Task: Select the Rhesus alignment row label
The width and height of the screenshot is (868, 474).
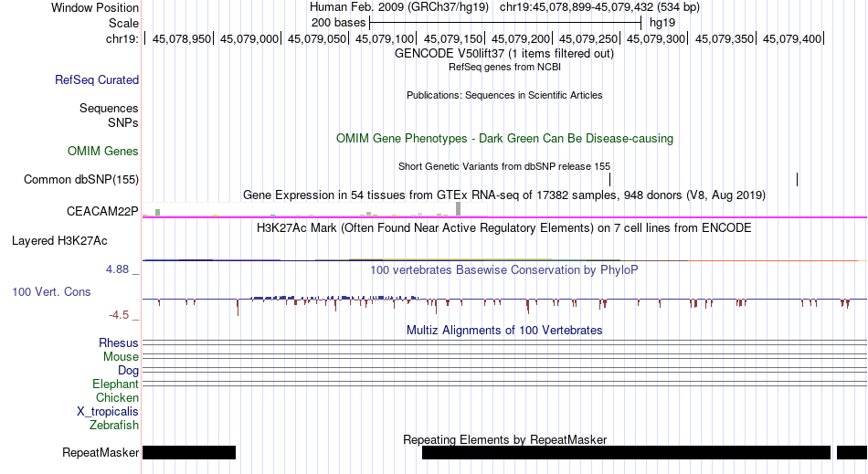Action: tap(118, 342)
